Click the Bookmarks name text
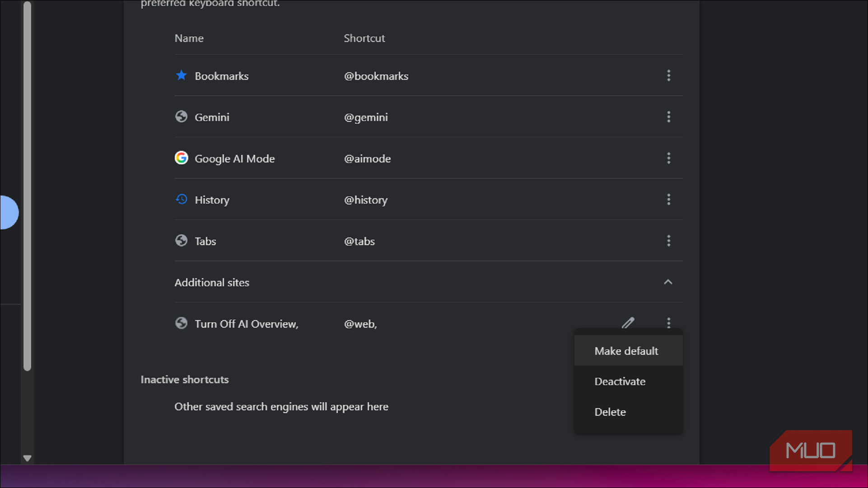Image resolution: width=868 pixels, height=488 pixels. (221, 76)
